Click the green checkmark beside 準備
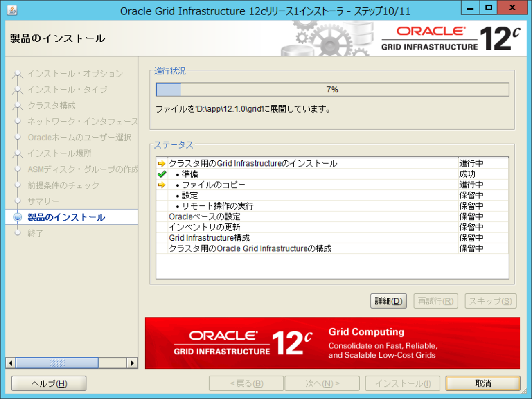This screenshot has height=399, width=532. [x=162, y=174]
